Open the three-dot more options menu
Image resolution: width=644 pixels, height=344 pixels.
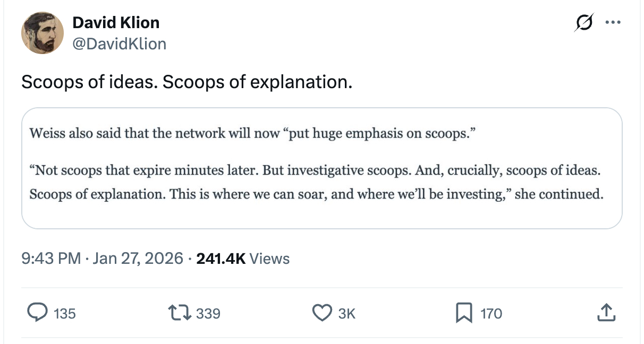pos(613,23)
